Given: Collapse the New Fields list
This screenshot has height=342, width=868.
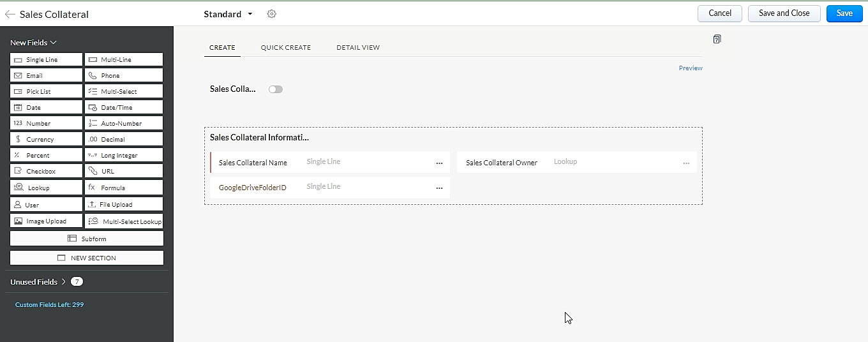Looking at the screenshot, I should (x=54, y=43).
